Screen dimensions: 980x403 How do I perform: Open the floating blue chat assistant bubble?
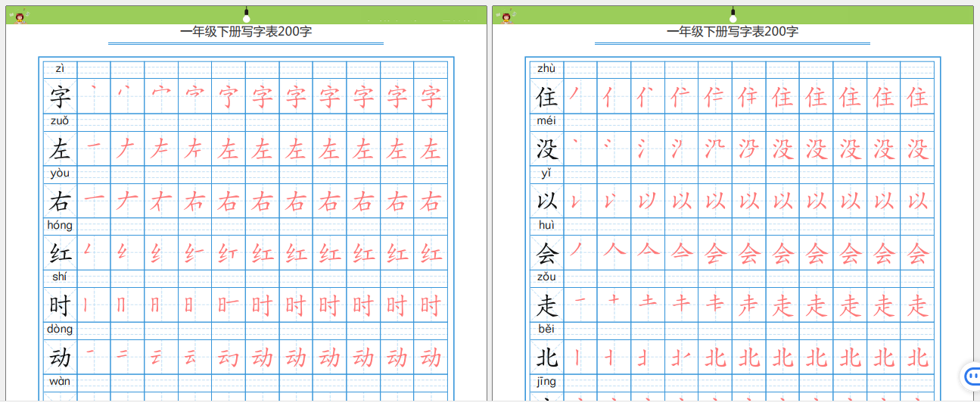[x=972, y=375]
